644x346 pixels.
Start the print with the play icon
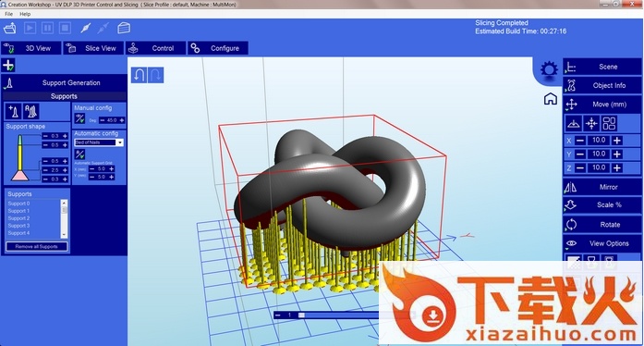30,28
